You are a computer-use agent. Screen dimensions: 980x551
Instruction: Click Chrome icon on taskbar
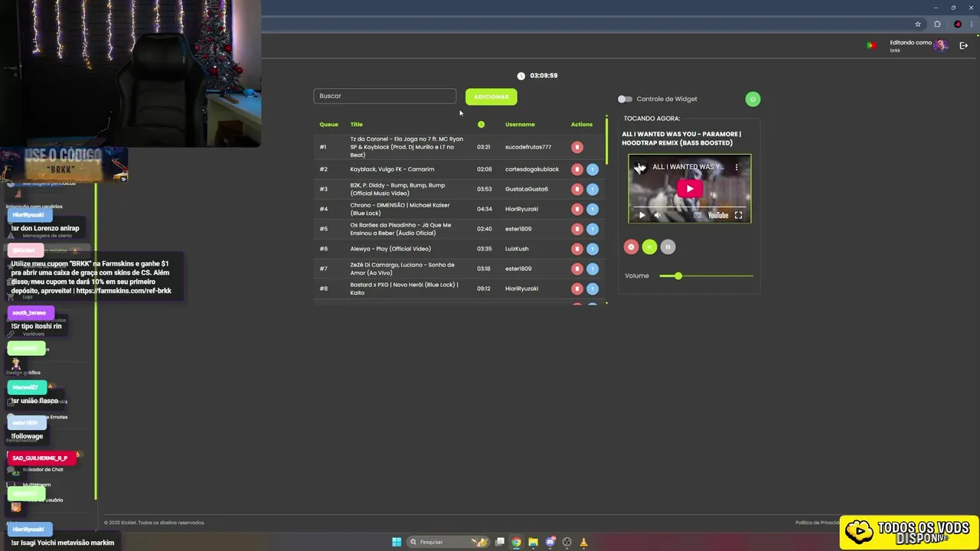[517, 542]
